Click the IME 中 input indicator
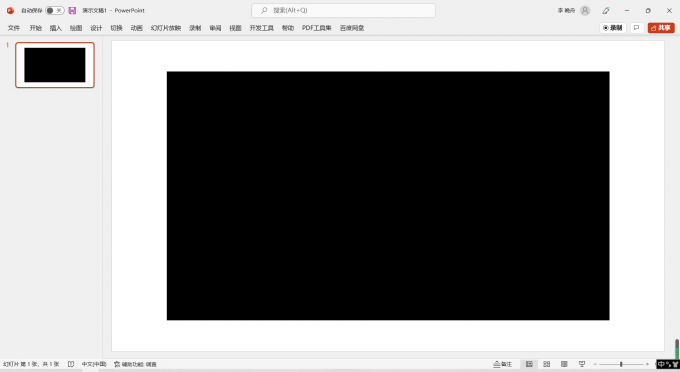This screenshot has width=680, height=372. click(x=661, y=364)
